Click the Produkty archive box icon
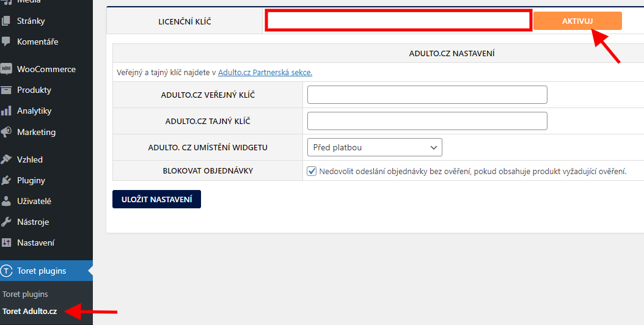 click(x=7, y=90)
